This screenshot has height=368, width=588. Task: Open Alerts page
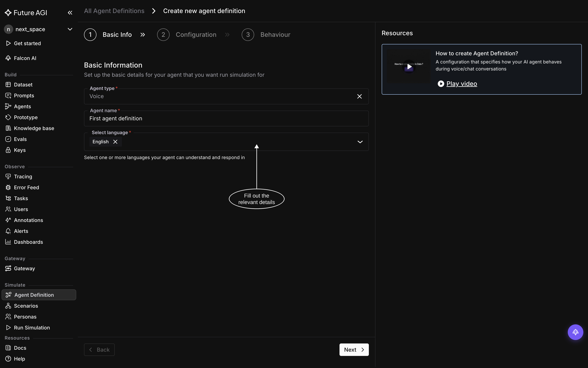click(x=21, y=231)
